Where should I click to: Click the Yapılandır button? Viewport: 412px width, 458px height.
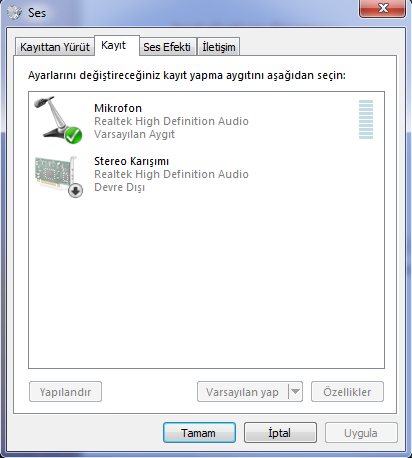click(65, 392)
